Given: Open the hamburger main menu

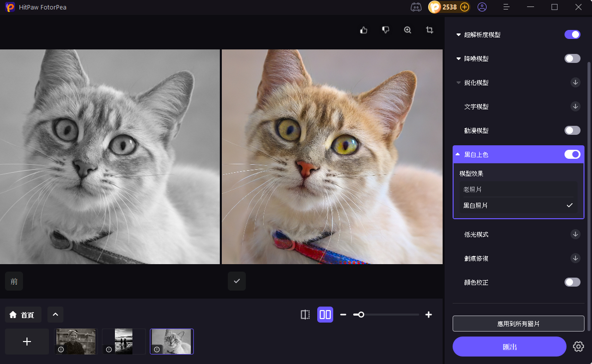Looking at the screenshot, I should pyautogui.click(x=506, y=7).
